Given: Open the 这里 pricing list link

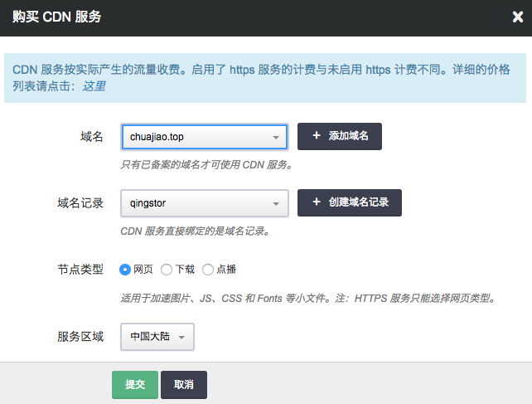Looking at the screenshot, I should (94, 85).
